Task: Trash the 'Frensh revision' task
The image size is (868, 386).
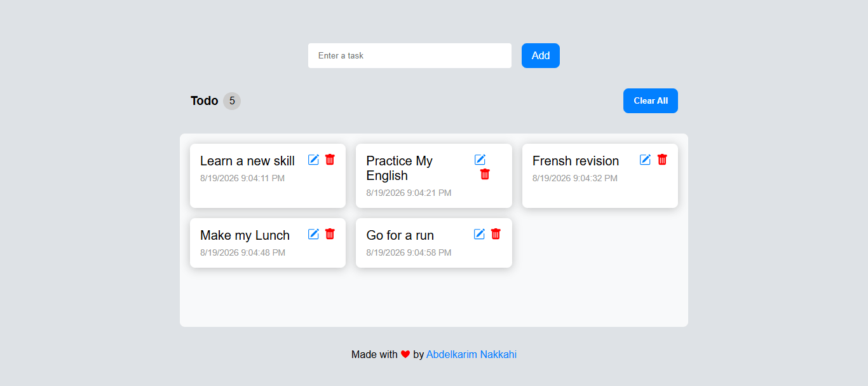Action: point(662,160)
